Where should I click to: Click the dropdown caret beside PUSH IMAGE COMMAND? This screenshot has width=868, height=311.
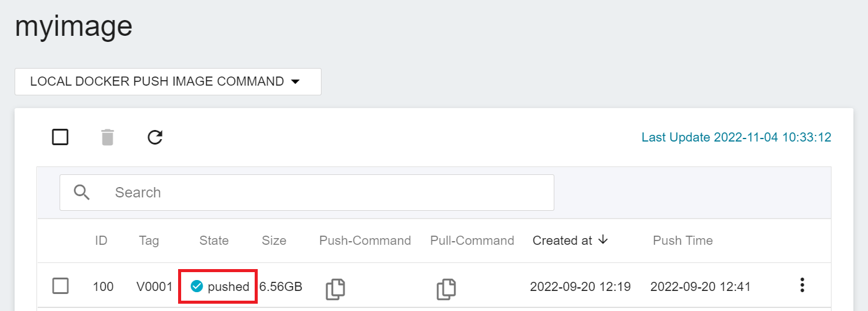[295, 81]
